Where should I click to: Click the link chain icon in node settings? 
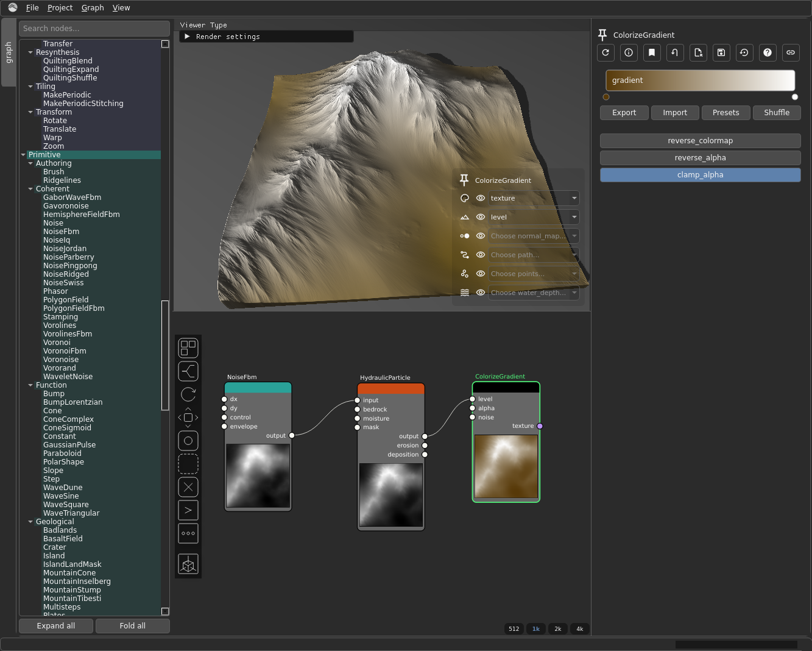(791, 52)
